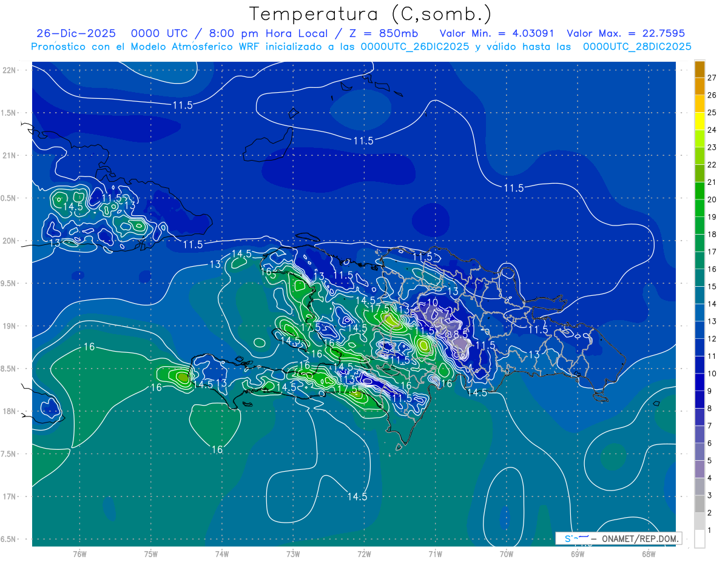
Task: Click the '71W' longitude axis label
Action: coord(435,554)
